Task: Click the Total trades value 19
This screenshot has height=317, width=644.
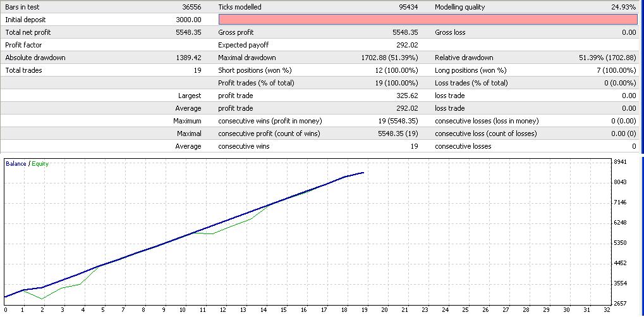Action: [198, 71]
